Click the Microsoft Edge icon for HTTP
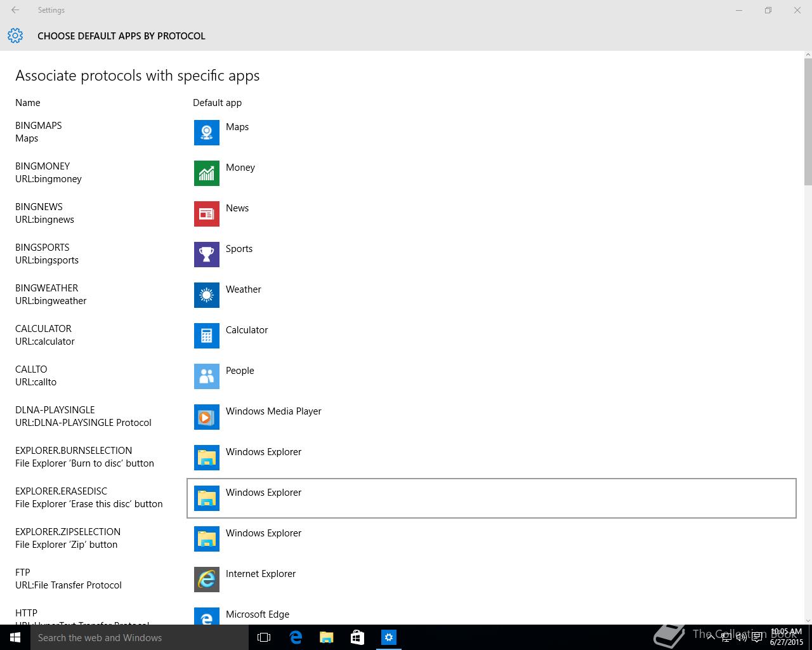The width and height of the screenshot is (812, 650). click(207, 616)
